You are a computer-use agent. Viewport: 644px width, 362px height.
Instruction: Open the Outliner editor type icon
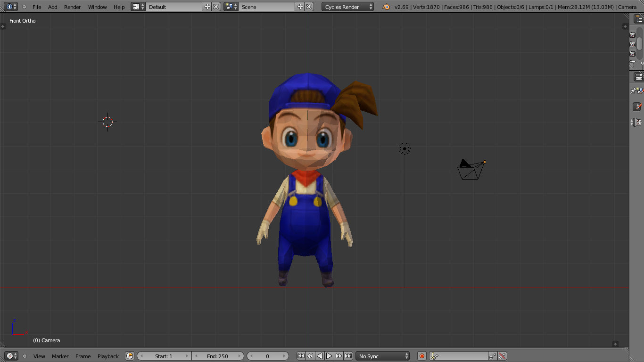tap(639, 19)
